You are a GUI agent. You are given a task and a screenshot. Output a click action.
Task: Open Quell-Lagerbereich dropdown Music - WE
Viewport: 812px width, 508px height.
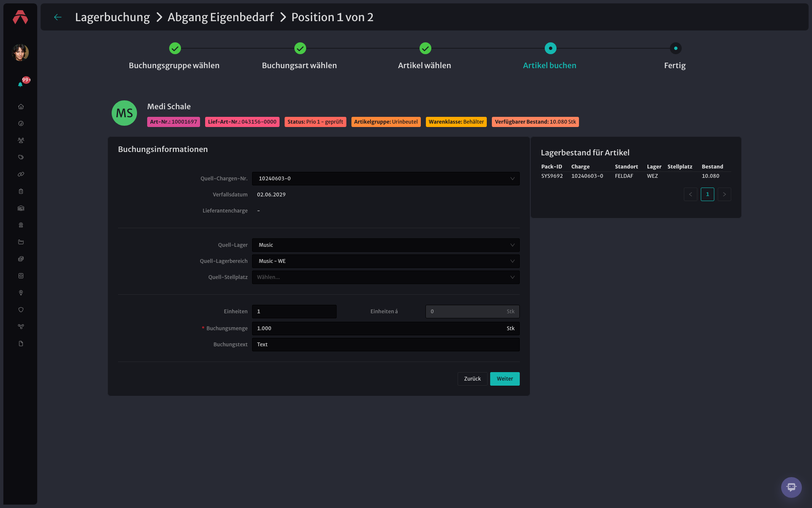tap(386, 261)
